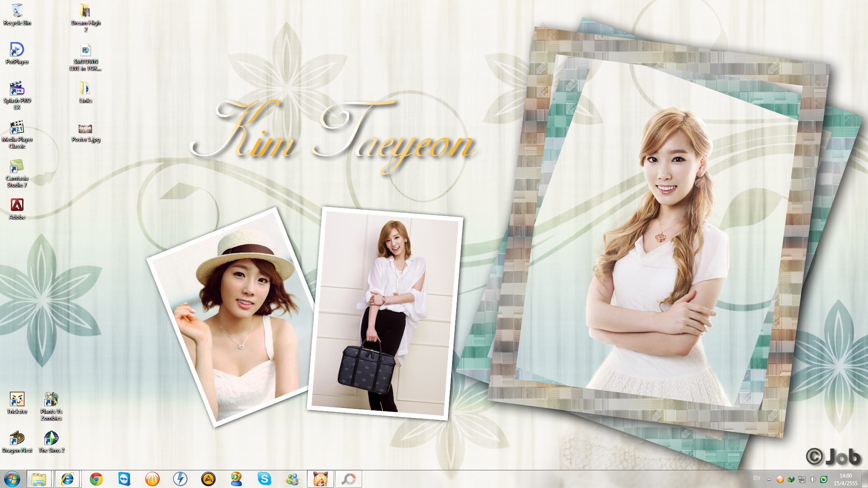The height and width of the screenshot is (488, 868).
Task: Open the EN language bar selector
Action: [x=756, y=478]
